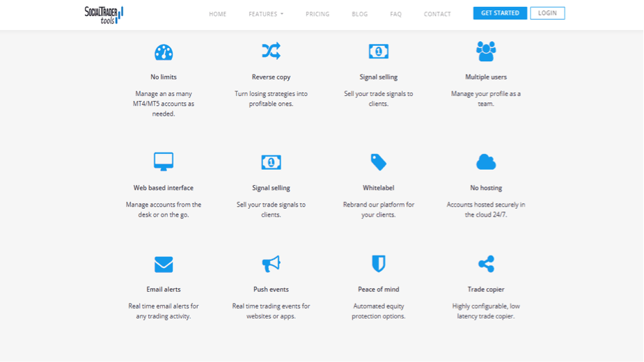Click the Reverse copy shuffle icon
The width and height of the screenshot is (644, 362).
pyautogui.click(x=271, y=51)
